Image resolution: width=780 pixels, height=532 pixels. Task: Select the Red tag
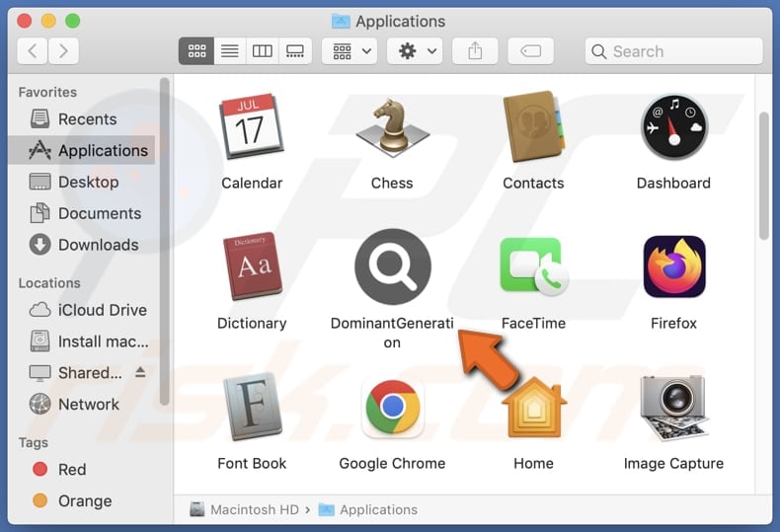72,470
